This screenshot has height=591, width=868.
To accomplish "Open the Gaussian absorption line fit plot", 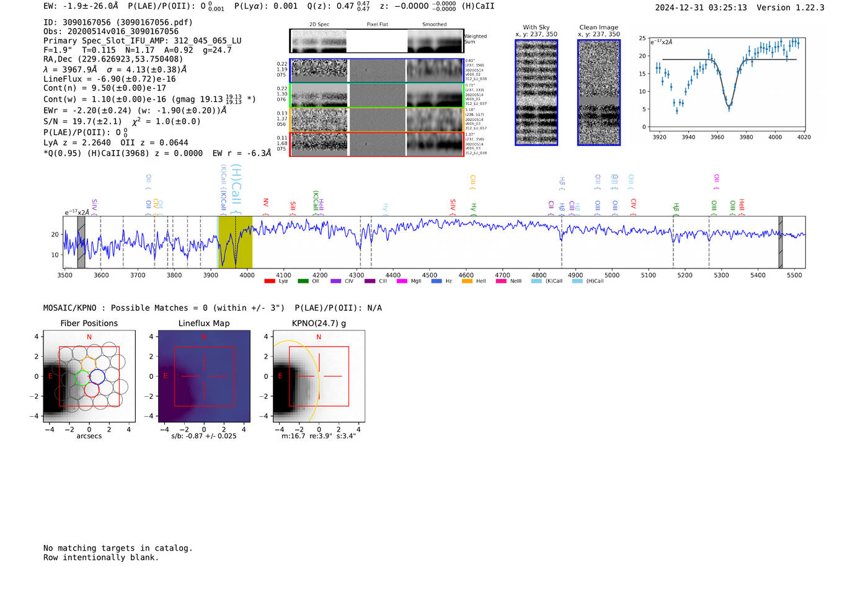I will pyautogui.click(x=727, y=83).
